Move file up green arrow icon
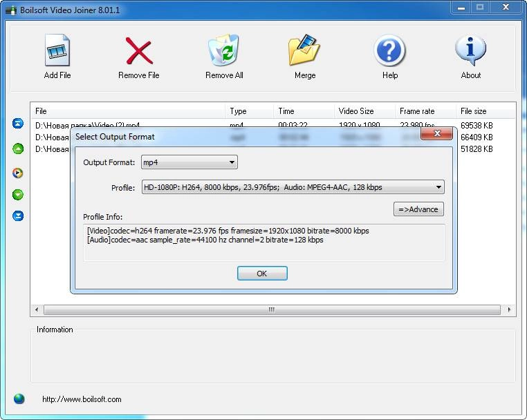The width and height of the screenshot is (527, 420). click(18, 149)
